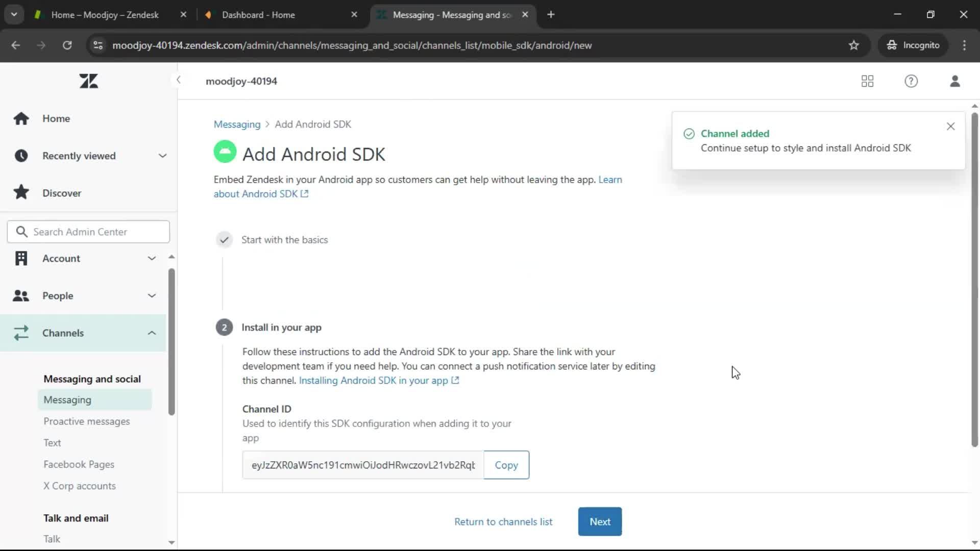Open Learn about Android SDK link

click(260, 194)
